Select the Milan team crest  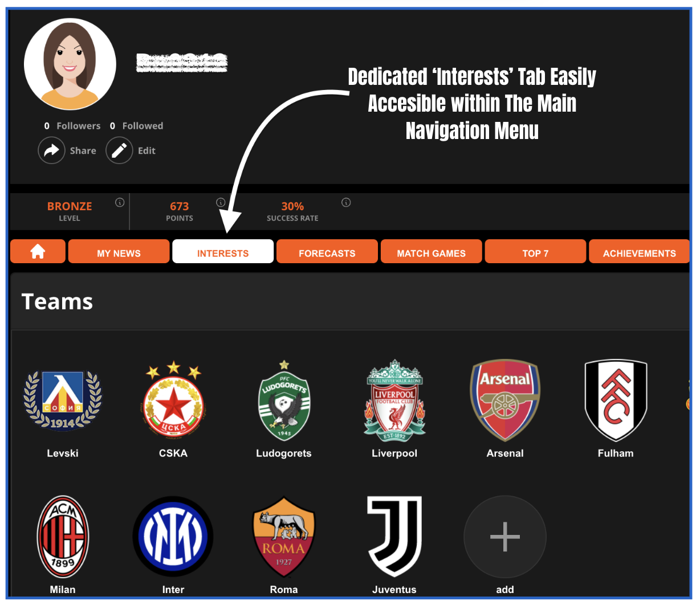click(x=63, y=537)
